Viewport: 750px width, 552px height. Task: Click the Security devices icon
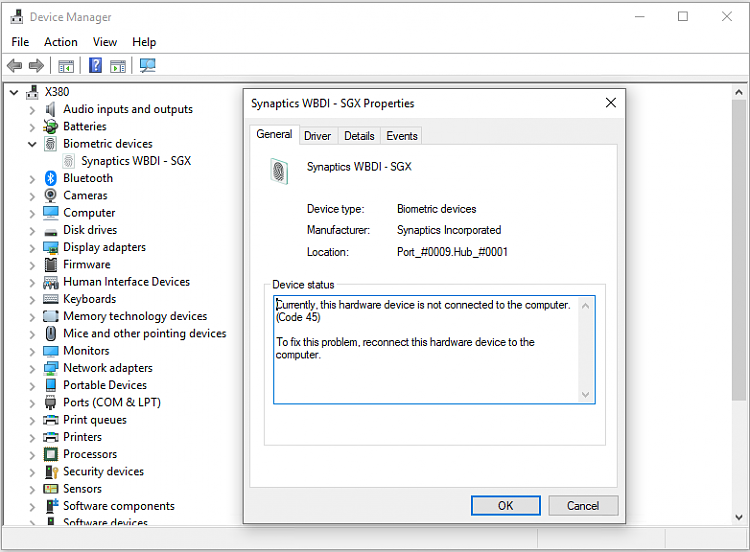point(51,472)
